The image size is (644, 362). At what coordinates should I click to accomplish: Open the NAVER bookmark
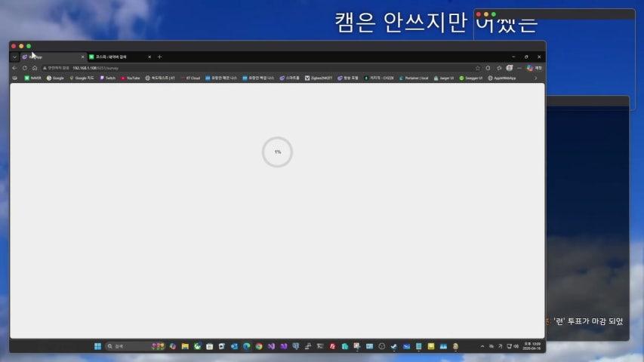click(33, 78)
